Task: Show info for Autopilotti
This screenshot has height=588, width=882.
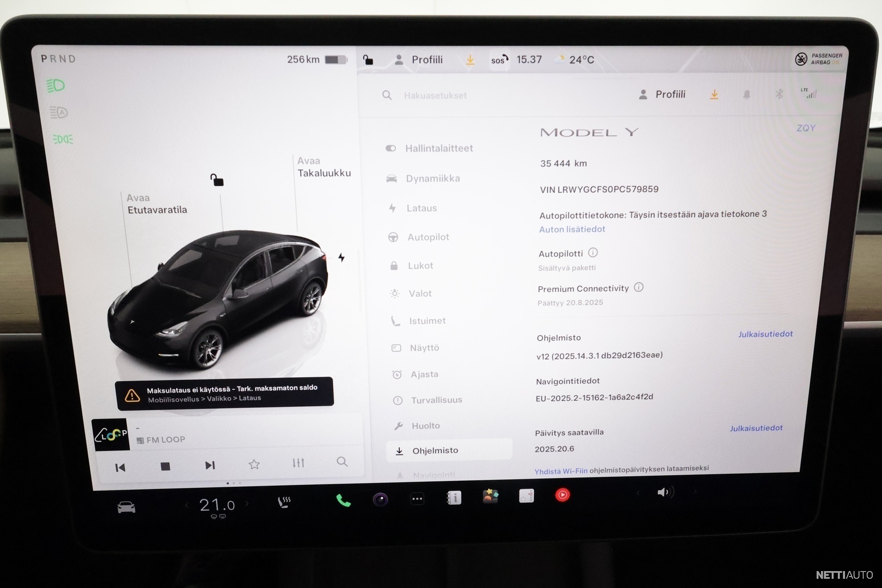Action: [x=593, y=253]
